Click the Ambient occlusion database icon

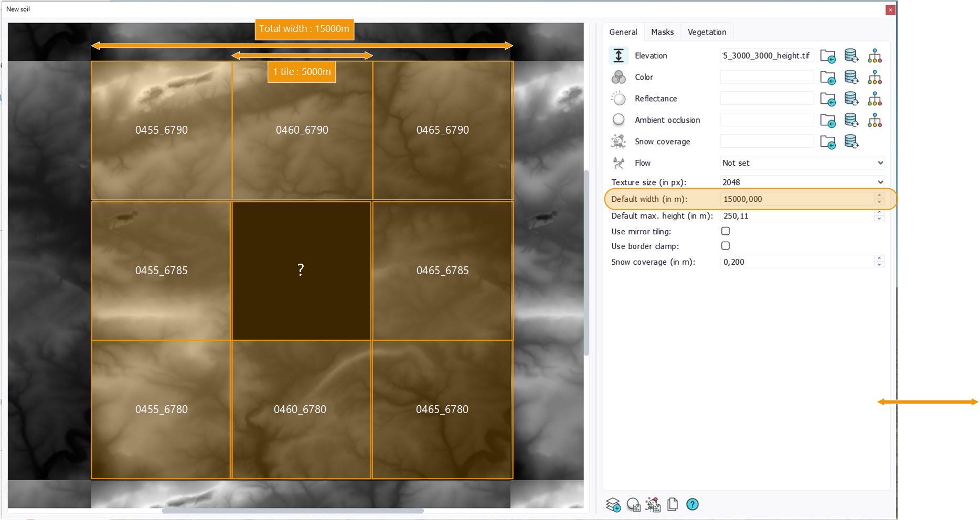pyautogui.click(x=851, y=121)
